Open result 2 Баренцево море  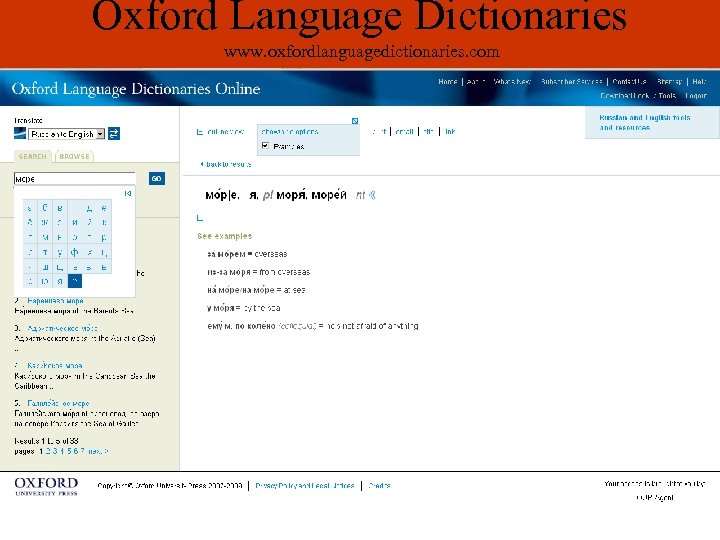click(x=55, y=301)
